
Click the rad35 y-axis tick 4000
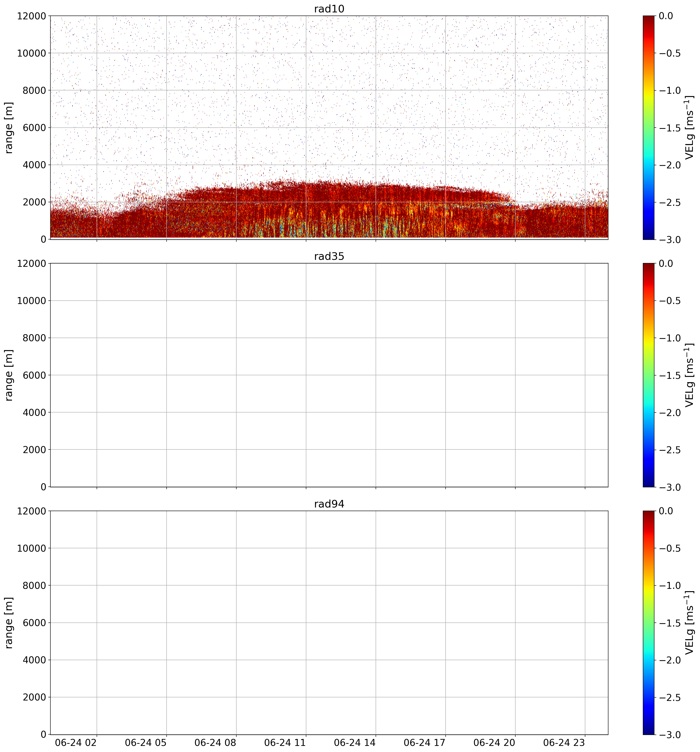[34, 412]
